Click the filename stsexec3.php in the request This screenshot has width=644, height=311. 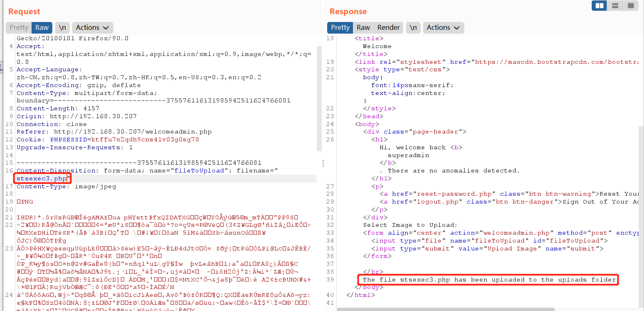click(42, 178)
